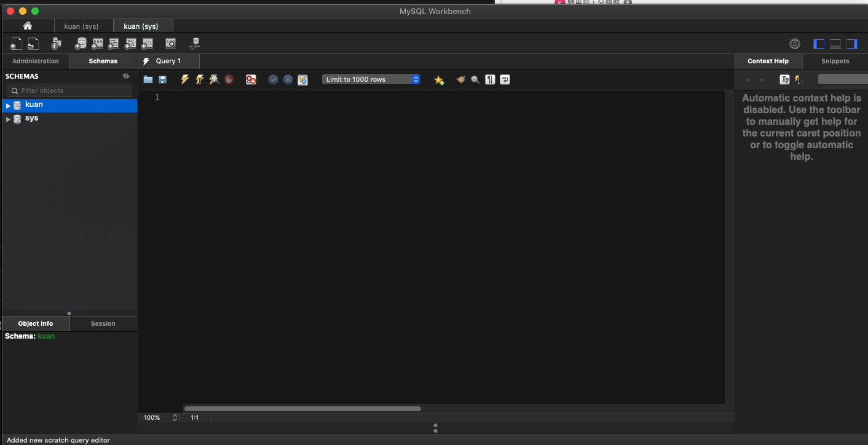
Task: Click the context help topic search field
Action: click(843, 79)
